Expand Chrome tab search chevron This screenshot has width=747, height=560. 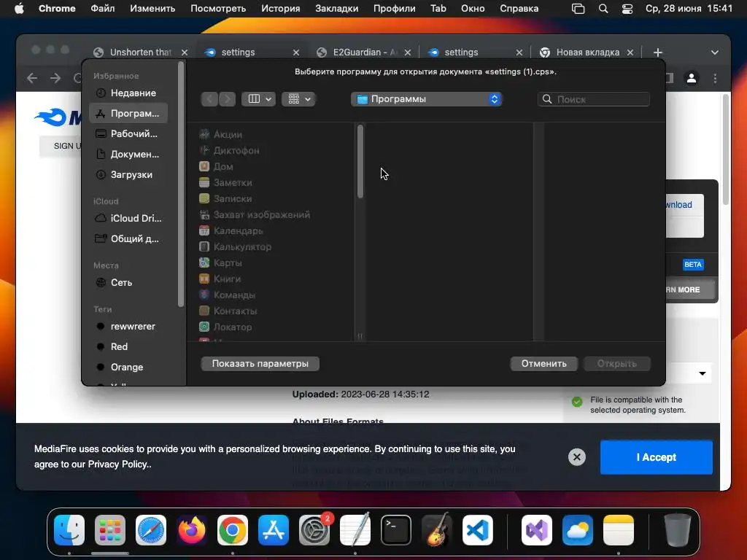715,52
